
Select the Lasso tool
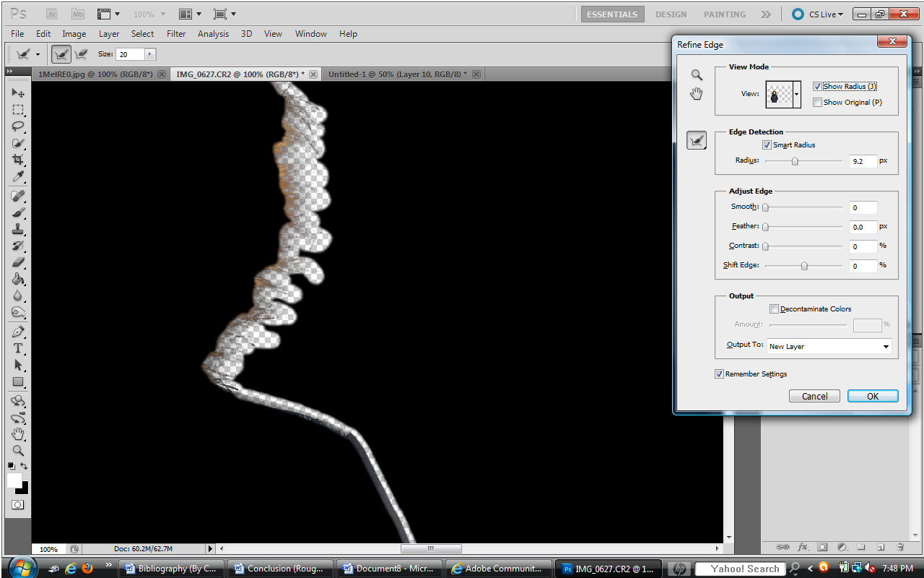18,126
